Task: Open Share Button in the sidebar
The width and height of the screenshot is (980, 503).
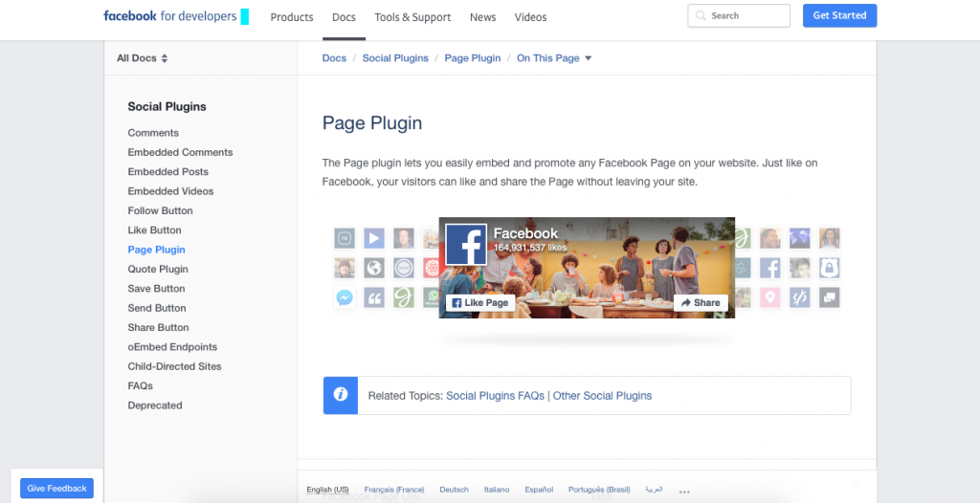Action: (158, 327)
